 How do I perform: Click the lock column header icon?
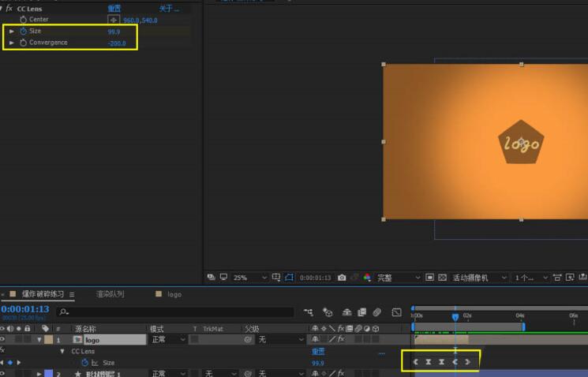click(28, 329)
